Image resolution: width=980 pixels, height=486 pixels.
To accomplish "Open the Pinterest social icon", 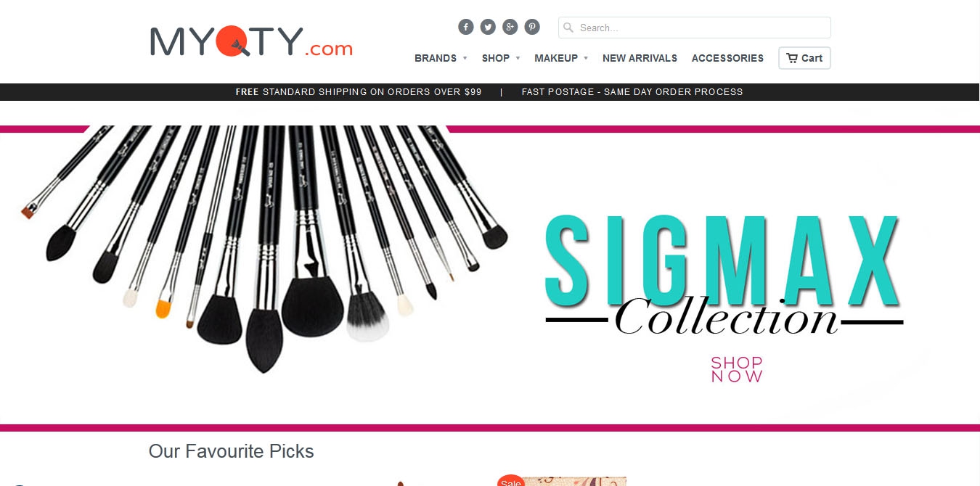I will 532,28.
